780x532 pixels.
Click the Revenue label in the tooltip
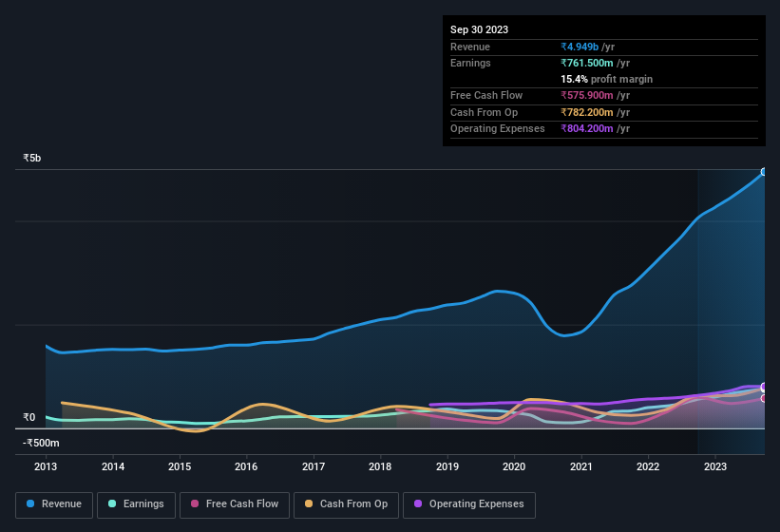(x=470, y=47)
